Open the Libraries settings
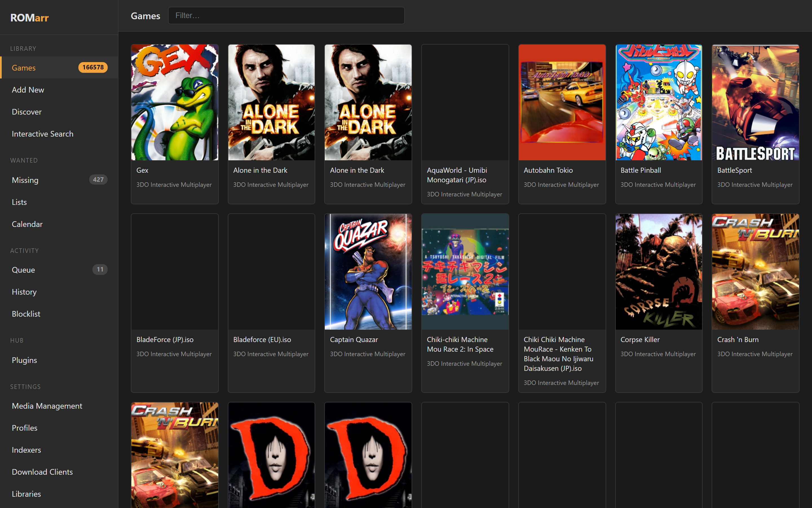This screenshot has height=508, width=812. (59, 494)
